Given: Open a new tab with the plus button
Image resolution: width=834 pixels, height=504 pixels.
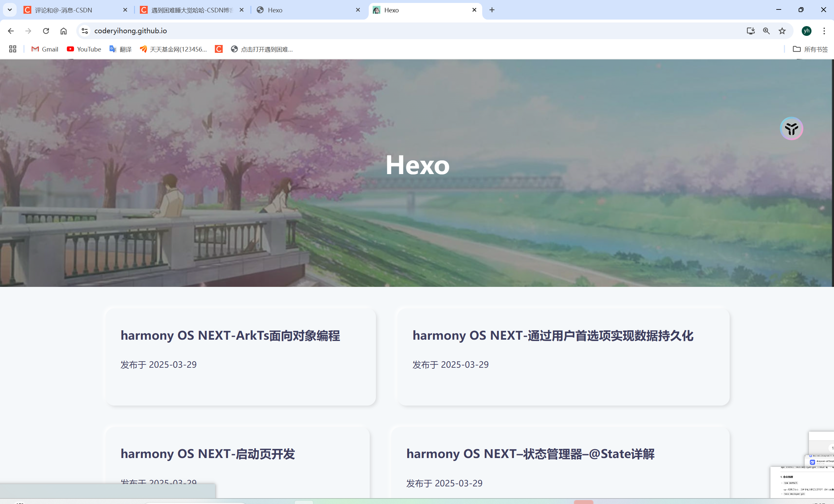Looking at the screenshot, I should [x=492, y=10].
